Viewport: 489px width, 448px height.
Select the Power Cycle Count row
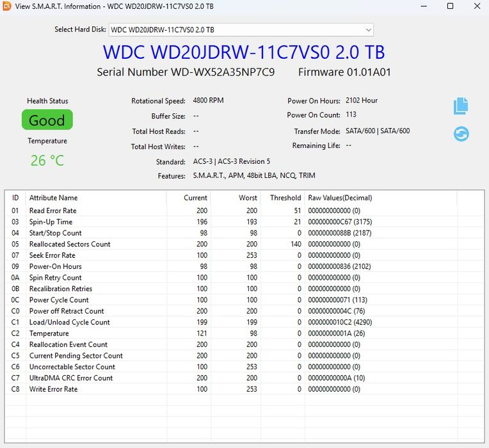coord(245,300)
